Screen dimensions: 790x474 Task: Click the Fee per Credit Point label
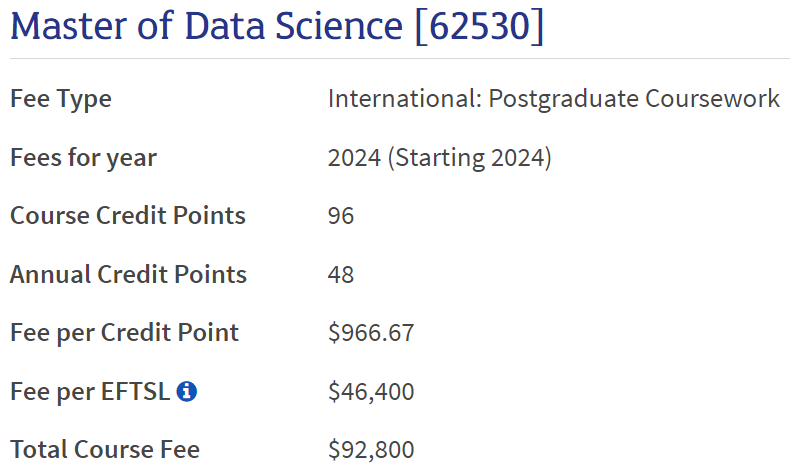coord(124,333)
